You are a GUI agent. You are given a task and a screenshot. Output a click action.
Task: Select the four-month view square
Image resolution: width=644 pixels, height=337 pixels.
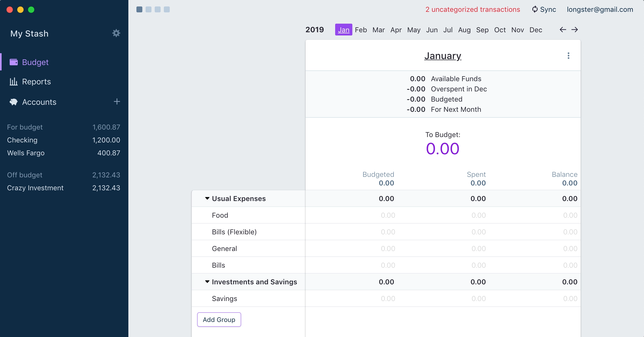click(x=167, y=9)
